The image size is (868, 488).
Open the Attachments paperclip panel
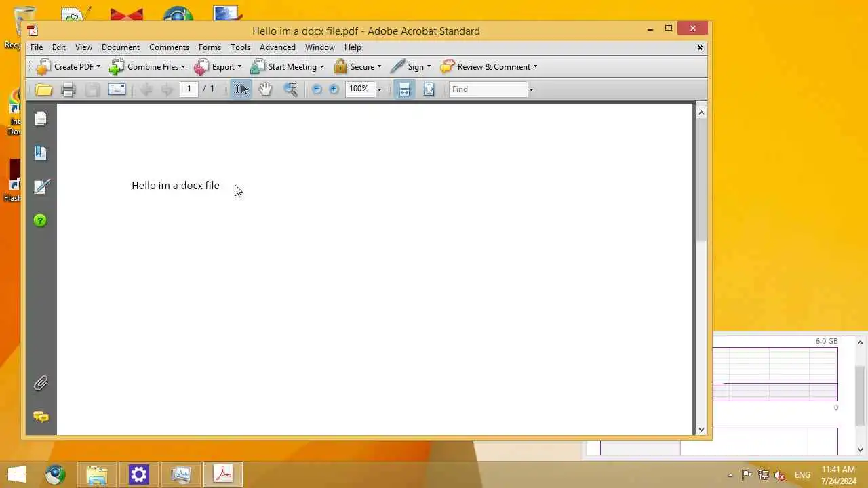click(x=41, y=384)
